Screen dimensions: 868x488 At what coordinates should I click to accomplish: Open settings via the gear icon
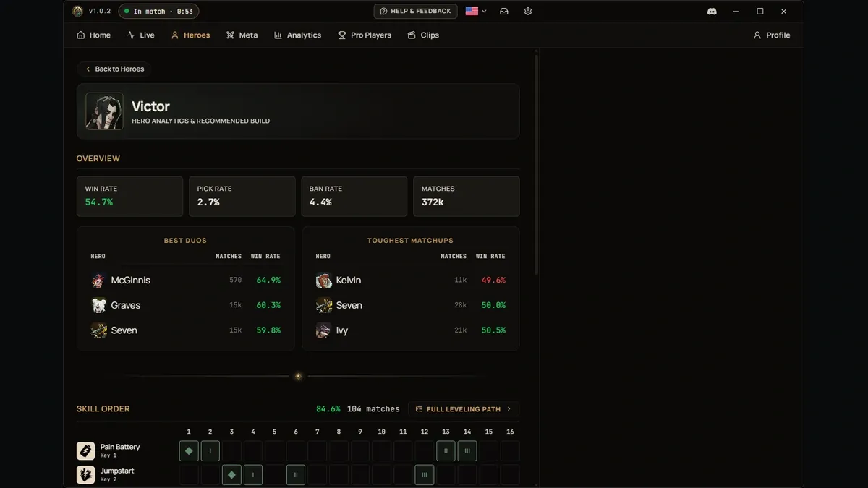[528, 12]
